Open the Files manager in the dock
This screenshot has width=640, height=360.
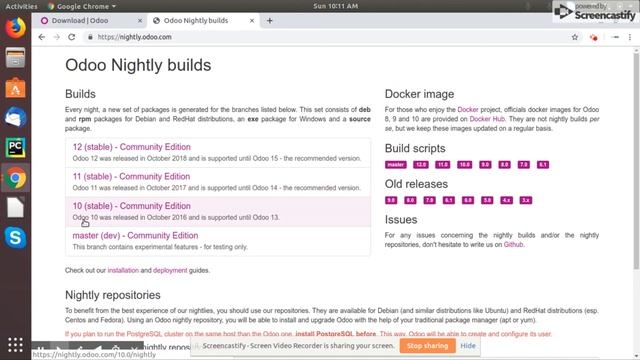coord(16,58)
